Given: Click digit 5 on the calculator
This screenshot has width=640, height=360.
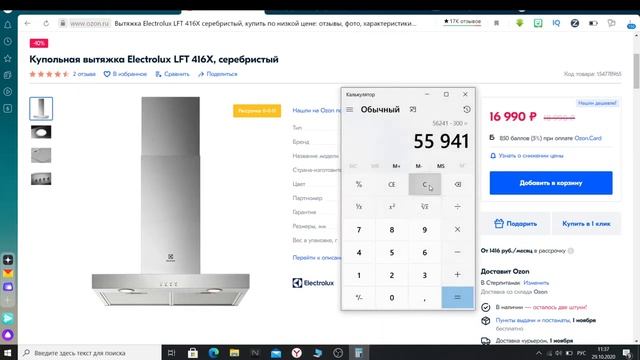Looking at the screenshot, I should (x=392, y=252).
